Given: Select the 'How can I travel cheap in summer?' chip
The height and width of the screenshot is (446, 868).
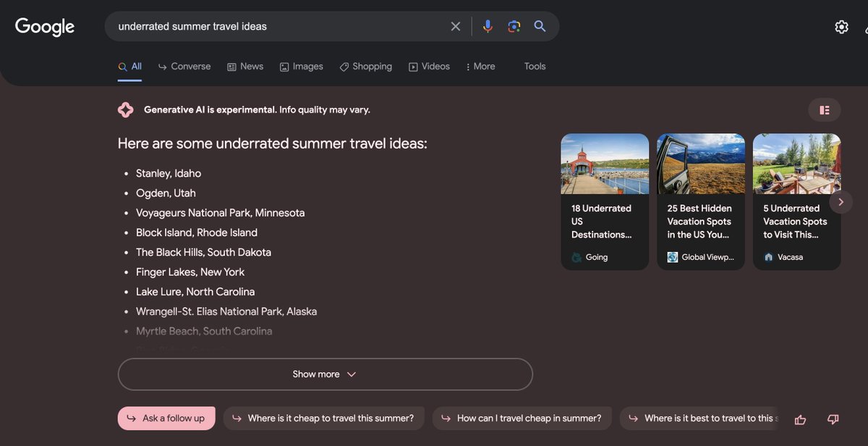Looking at the screenshot, I should [x=522, y=418].
